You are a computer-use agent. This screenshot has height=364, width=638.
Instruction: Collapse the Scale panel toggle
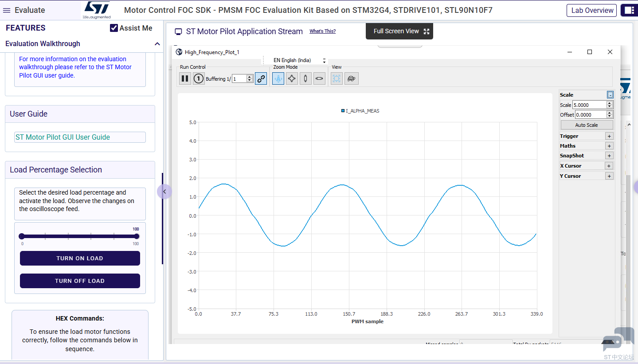coord(610,95)
